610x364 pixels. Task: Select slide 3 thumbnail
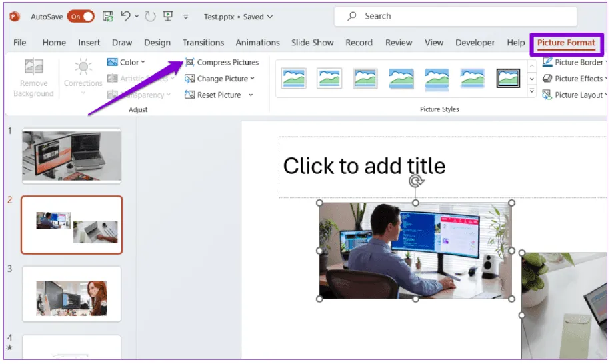pyautogui.click(x=72, y=293)
